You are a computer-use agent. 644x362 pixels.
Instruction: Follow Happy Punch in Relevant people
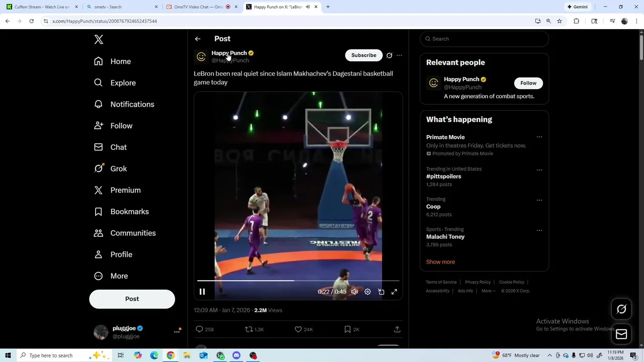528,83
